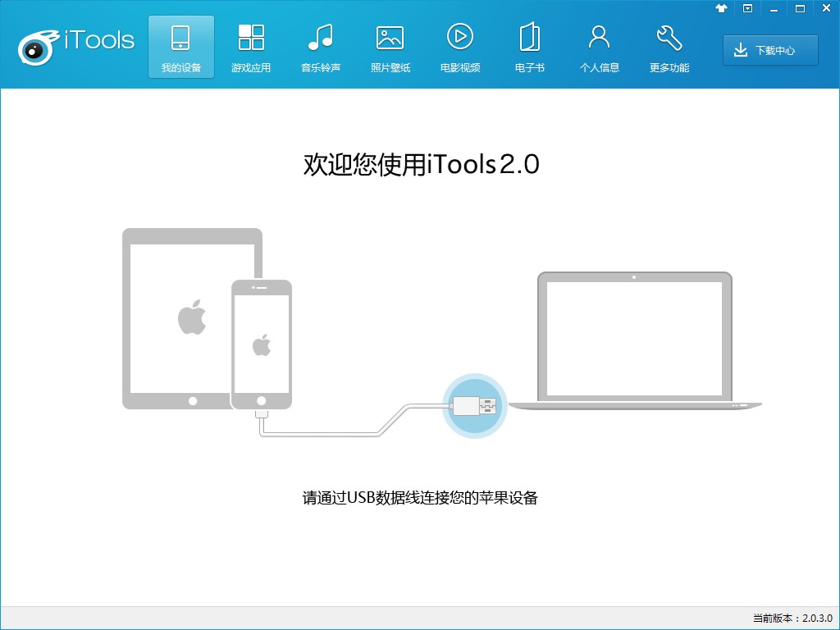
Task: Click the 当前版本 2.0.3.0 version label
Action: coord(792,618)
